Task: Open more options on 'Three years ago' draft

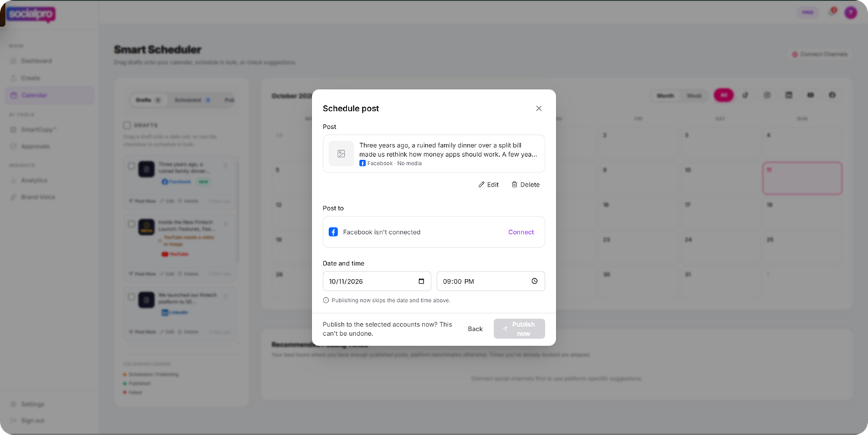Action: [226, 166]
